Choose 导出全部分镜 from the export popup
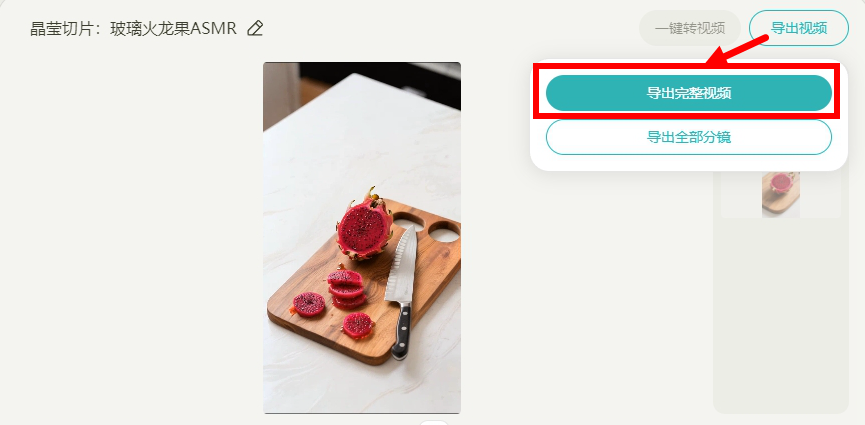Screen dimensions: 865x425 tap(688, 137)
